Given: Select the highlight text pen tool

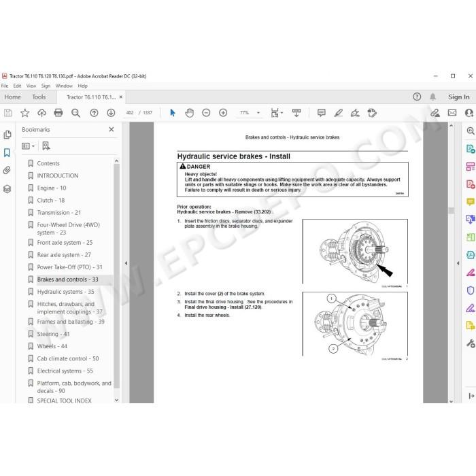Looking at the screenshot, I should point(338,113).
